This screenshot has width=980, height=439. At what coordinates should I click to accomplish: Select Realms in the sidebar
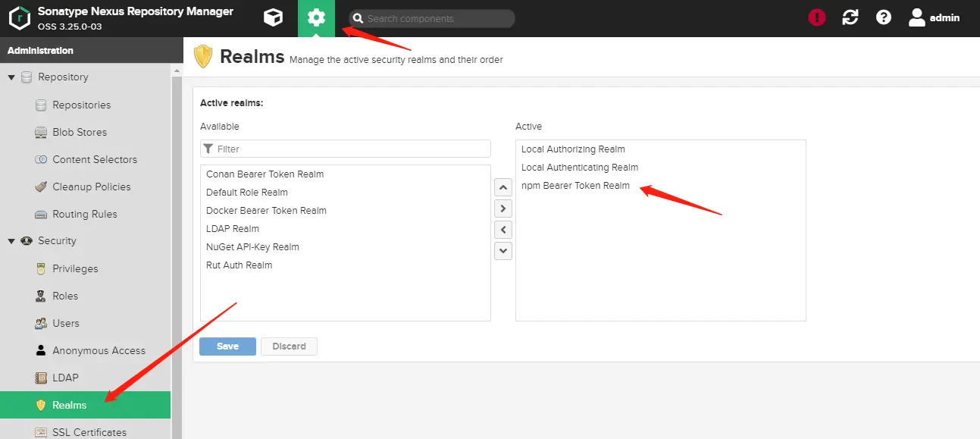85,405
